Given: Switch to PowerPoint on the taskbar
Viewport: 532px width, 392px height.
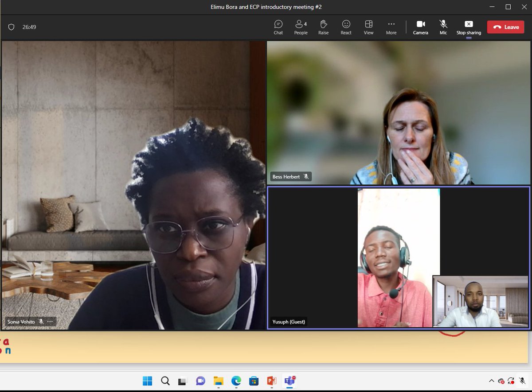Looking at the screenshot, I should [272, 381].
